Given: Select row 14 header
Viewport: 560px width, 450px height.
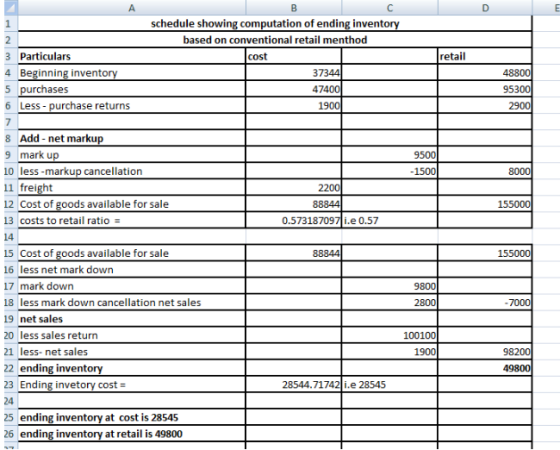Looking at the screenshot, I should tap(11, 237).
